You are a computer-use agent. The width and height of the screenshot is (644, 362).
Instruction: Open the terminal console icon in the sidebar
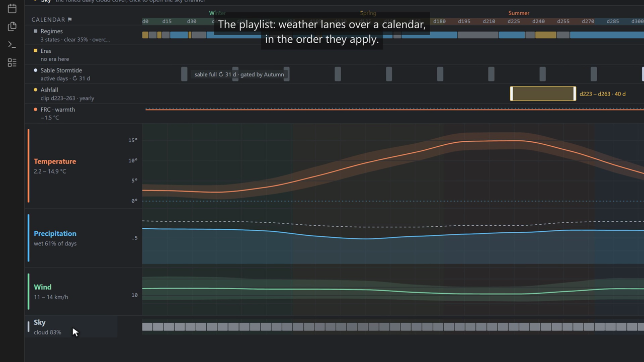[12, 44]
